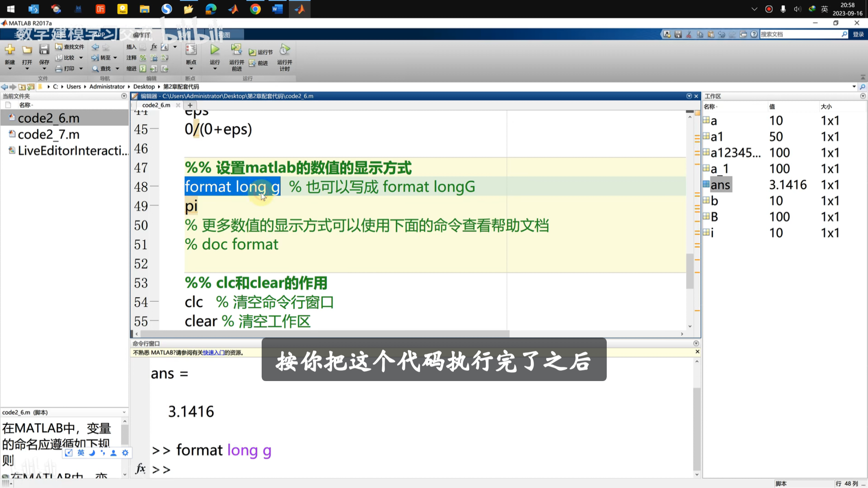
Task: Click the Insert Function fx icon
Action: [x=154, y=47]
